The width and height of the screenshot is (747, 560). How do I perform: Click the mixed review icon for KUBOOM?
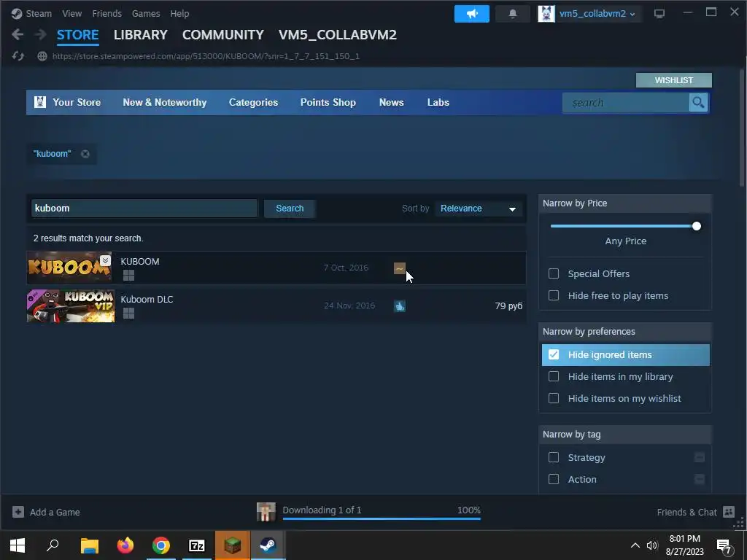400,268
